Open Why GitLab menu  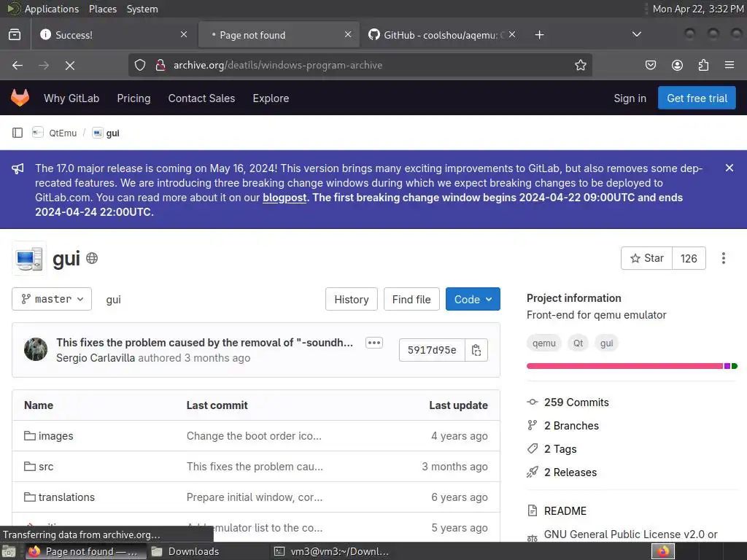coord(71,98)
